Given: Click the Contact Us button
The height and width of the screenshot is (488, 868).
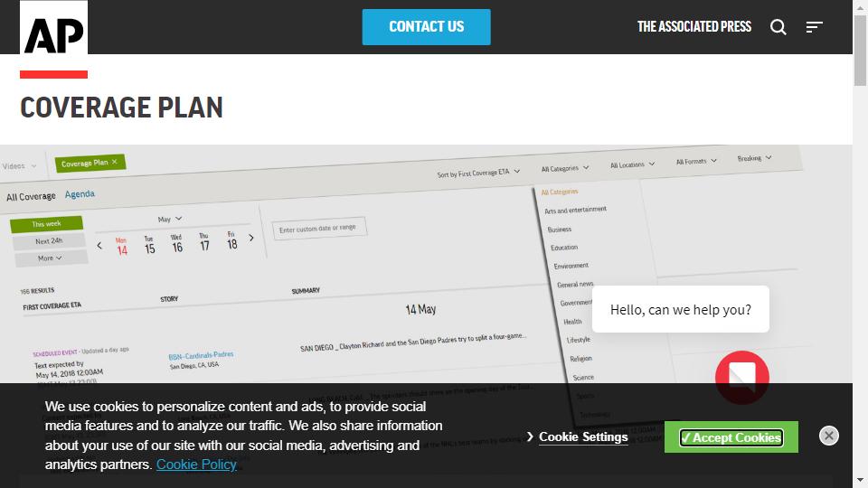Looking at the screenshot, I should coord(426,26).
